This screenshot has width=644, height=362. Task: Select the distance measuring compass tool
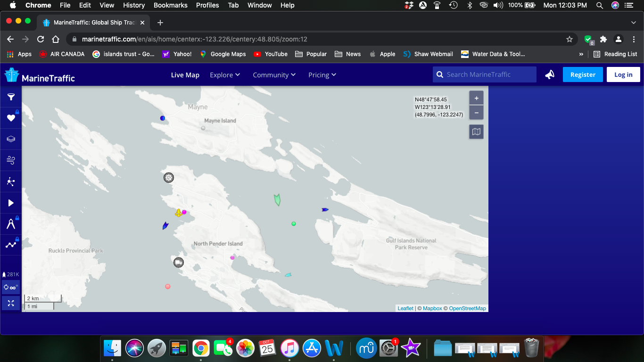point(11,224)
